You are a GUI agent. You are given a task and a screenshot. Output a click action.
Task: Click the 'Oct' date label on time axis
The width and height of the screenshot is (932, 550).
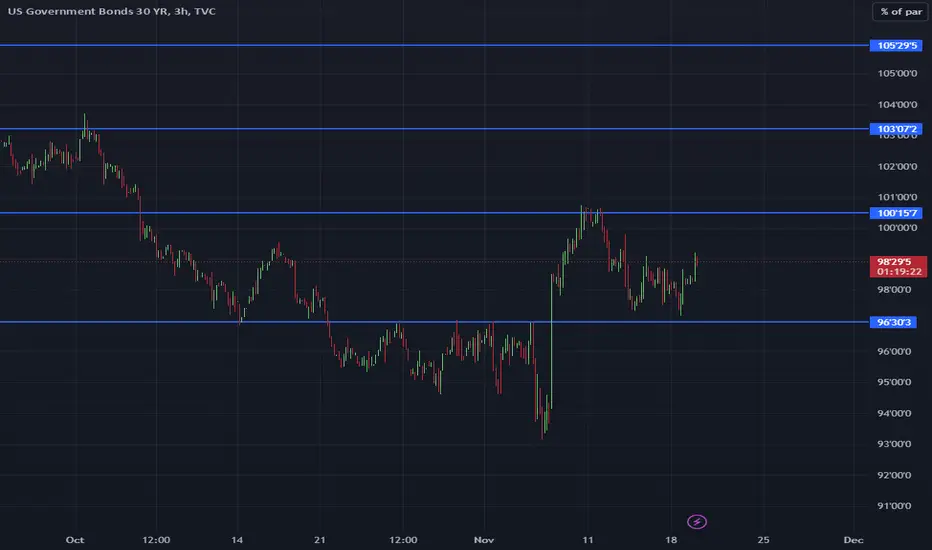point(75,540)
